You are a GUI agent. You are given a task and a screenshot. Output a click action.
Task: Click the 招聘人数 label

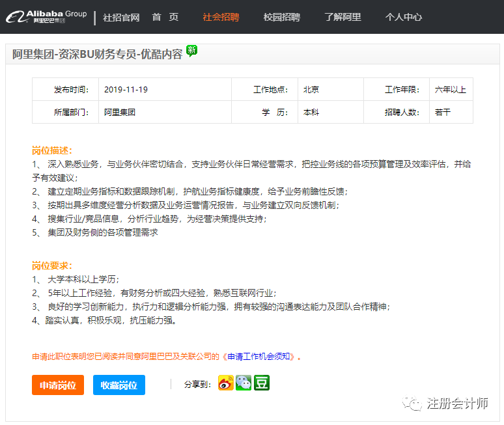pos(402,112)
